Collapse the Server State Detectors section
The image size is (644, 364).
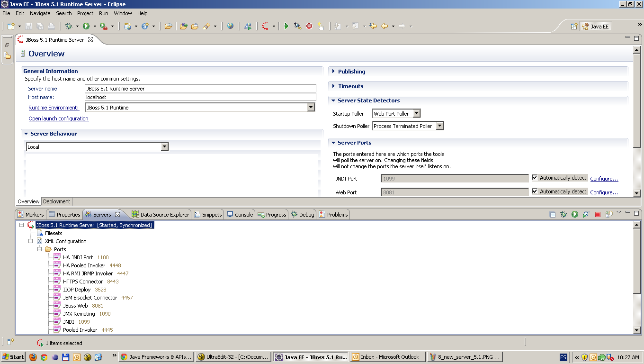click(333, 100)
